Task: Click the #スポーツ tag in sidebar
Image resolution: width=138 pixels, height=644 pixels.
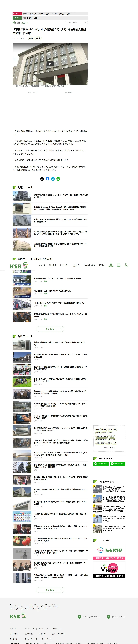Action: [x=112, y=440]
